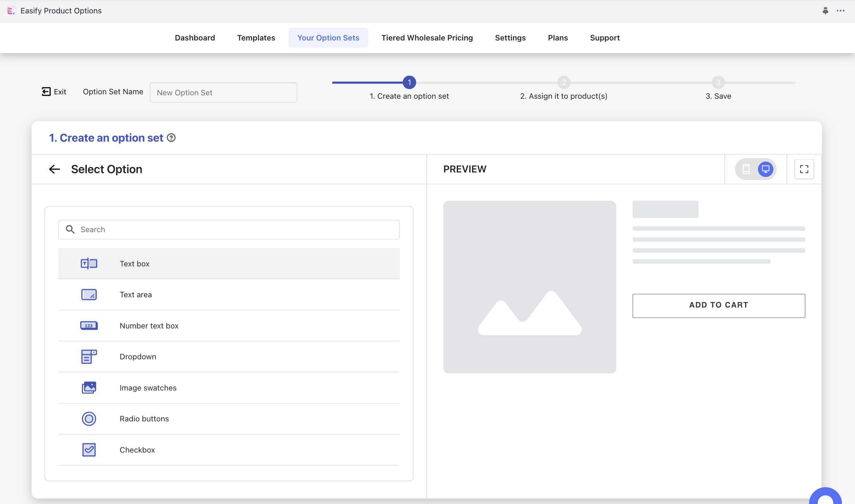
Task: Open Tiered Wholesale Pricing tab
Action: click(427, 38)
